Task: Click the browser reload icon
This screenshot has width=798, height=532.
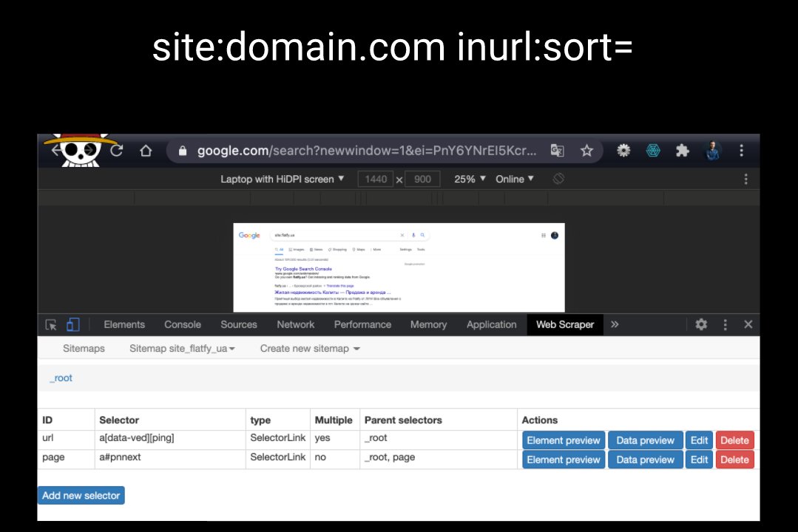Action: coord(117,151)
